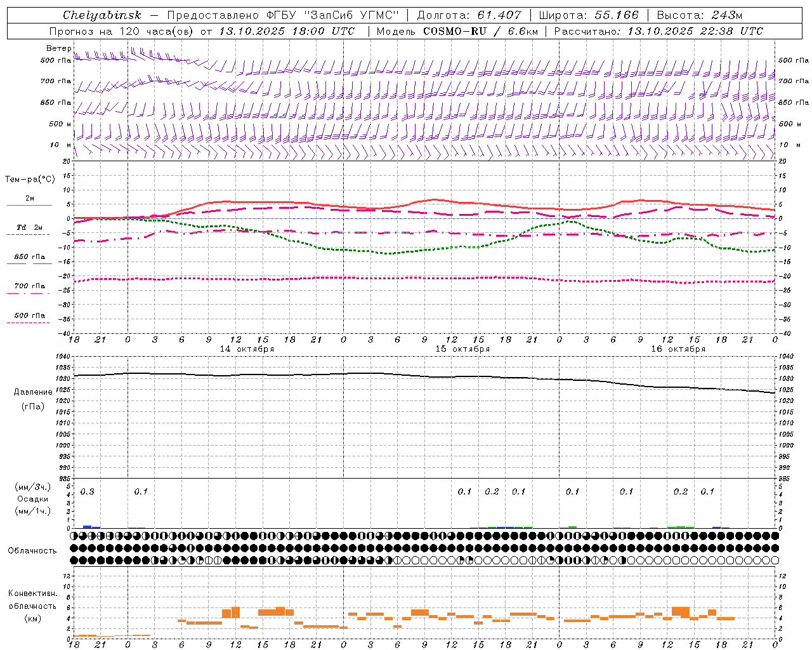Screen dimensions: 812x650
Task: Click the Облачность panel label
Action: (x=32, y=551)
